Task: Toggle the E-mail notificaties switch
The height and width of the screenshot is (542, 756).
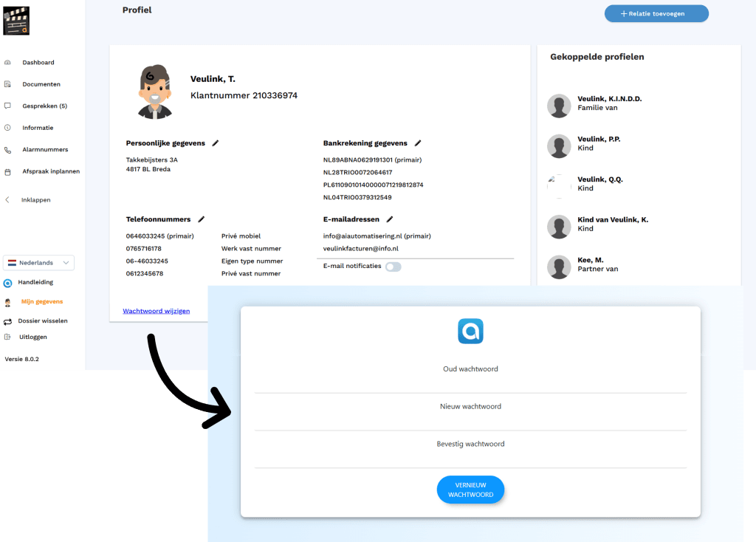Action: click(393, 267)
